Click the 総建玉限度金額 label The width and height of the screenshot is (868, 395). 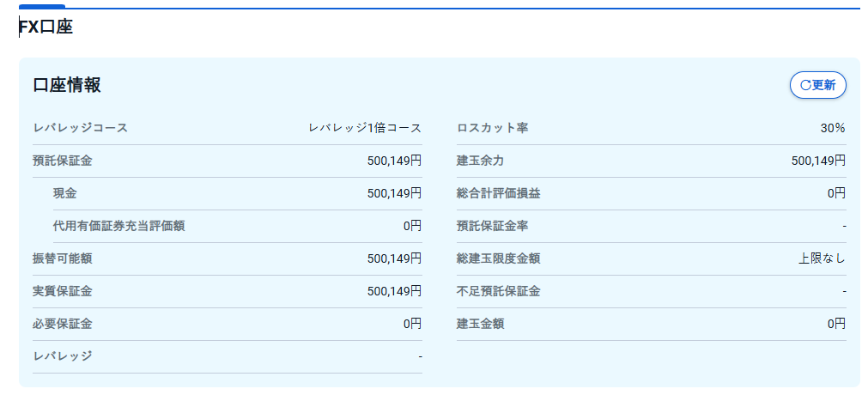tap(499, 258)
